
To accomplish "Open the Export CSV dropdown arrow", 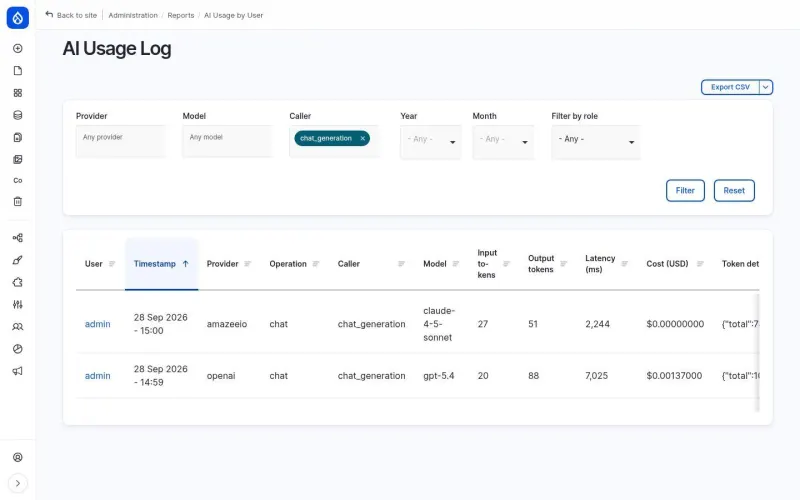I will (x=766, y=87).
